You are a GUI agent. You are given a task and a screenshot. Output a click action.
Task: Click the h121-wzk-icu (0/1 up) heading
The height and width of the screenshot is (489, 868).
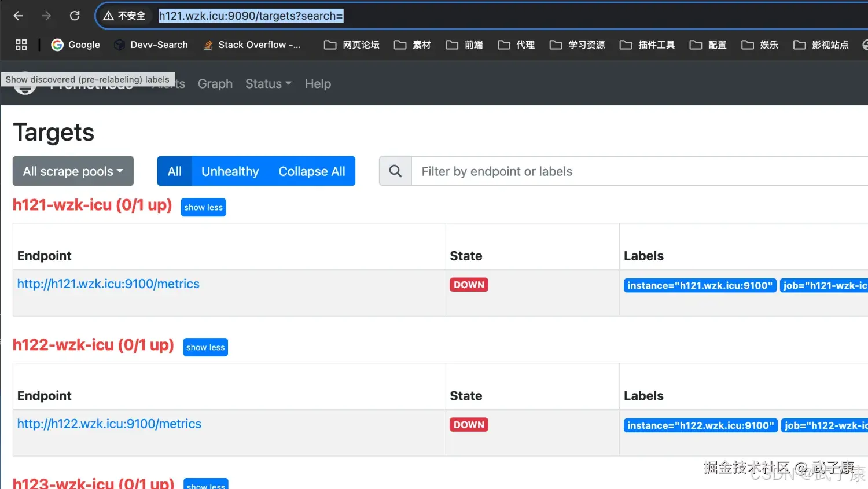[93, 205]
